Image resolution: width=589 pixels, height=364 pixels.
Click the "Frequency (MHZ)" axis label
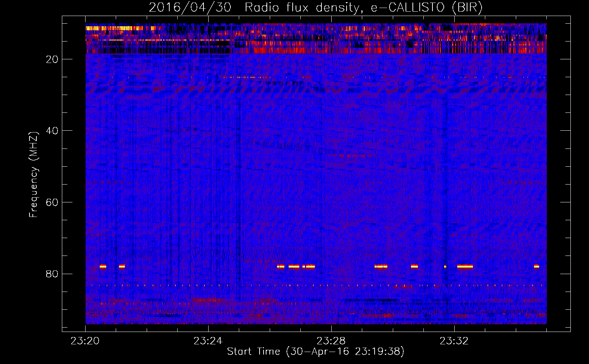point(33,175)
